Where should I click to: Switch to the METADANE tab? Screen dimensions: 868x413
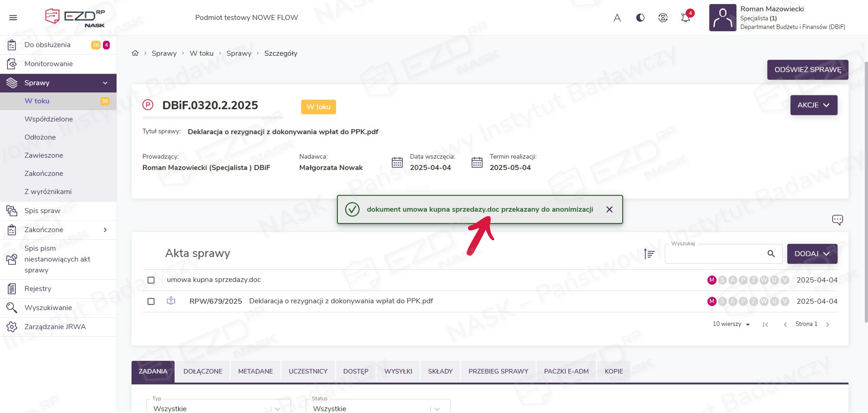(x=255, y=371)
